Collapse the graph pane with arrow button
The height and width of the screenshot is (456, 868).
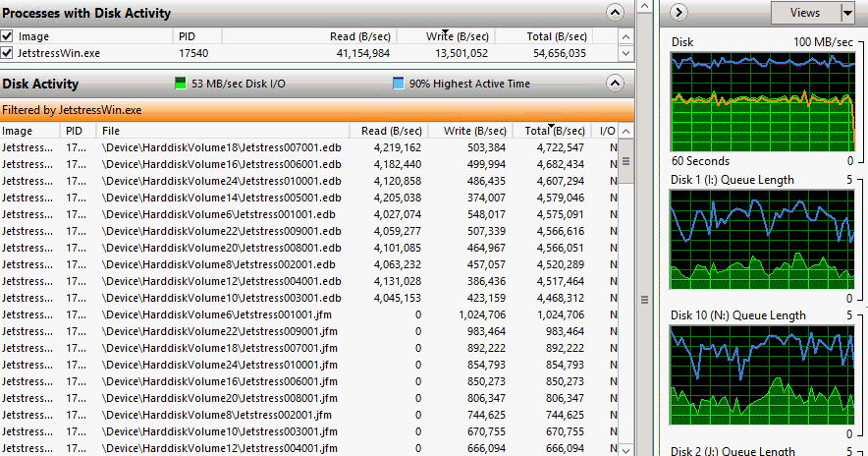678,12
